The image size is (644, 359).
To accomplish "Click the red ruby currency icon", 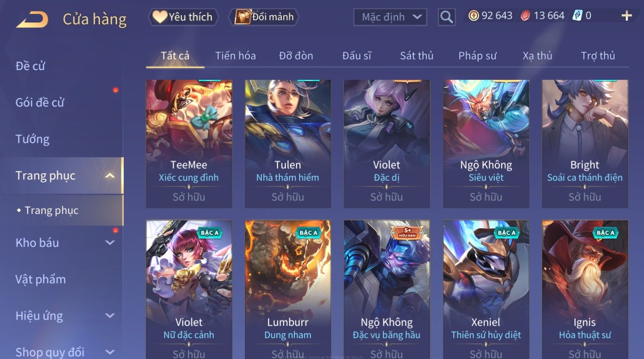I will click(x=525, y=16).
